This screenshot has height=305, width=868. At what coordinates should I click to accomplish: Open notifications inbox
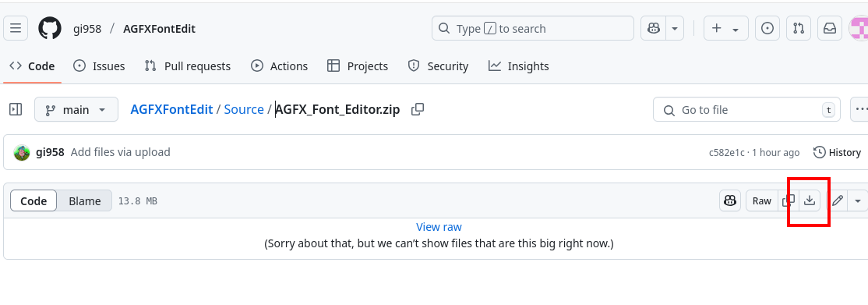[829, 28]
